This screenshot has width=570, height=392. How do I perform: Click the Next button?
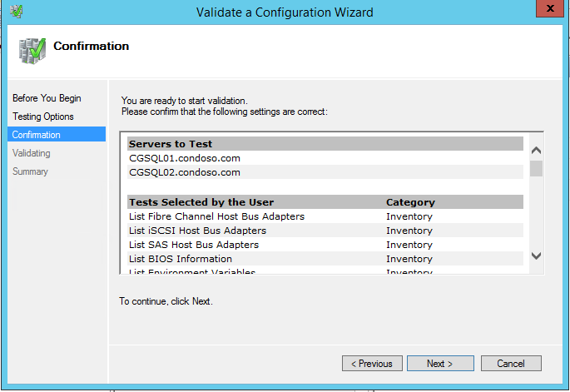click(x=440, y=363)
